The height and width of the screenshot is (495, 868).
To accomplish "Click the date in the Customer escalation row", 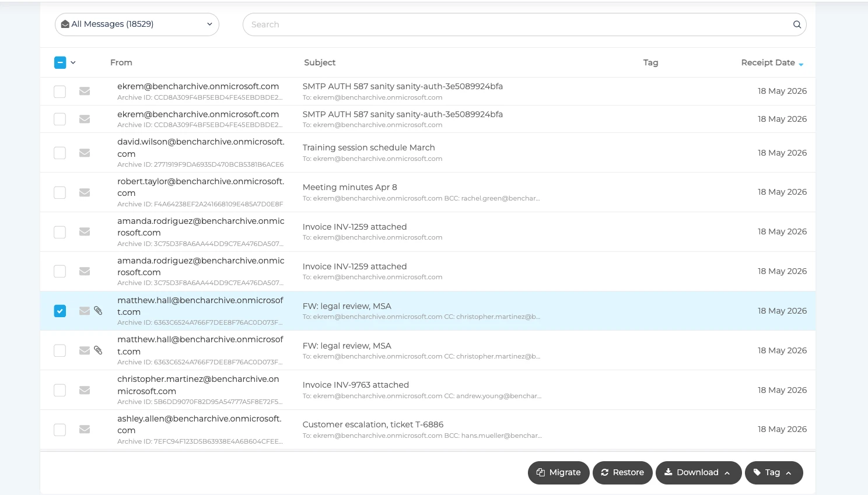I will pos(782,429).
